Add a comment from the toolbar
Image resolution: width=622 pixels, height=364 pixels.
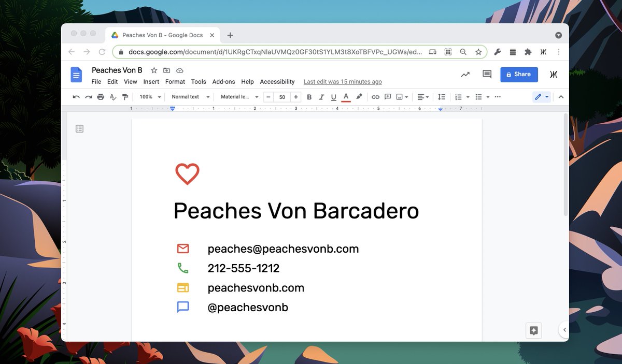click(x=388, y=97)
